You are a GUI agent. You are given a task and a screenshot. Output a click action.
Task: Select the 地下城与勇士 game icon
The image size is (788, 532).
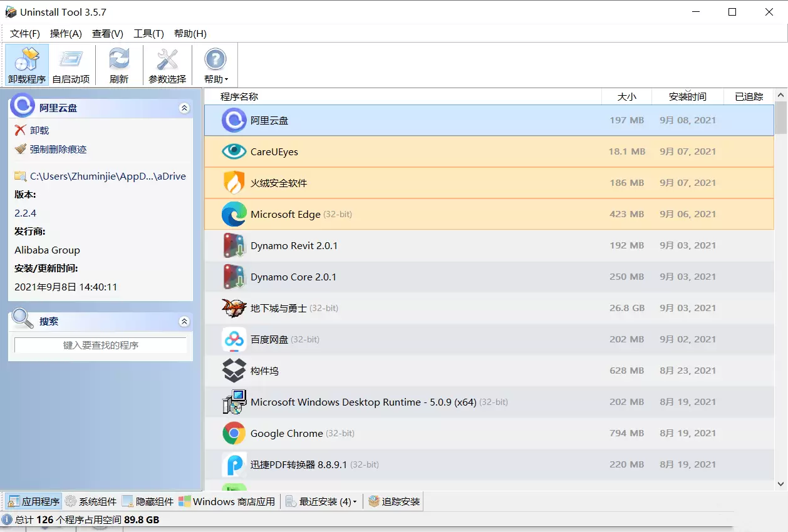[x=234, y=308]
